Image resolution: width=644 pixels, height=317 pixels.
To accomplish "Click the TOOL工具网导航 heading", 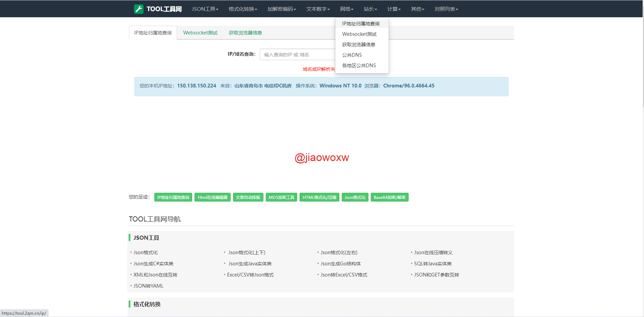I will [155, 219].
